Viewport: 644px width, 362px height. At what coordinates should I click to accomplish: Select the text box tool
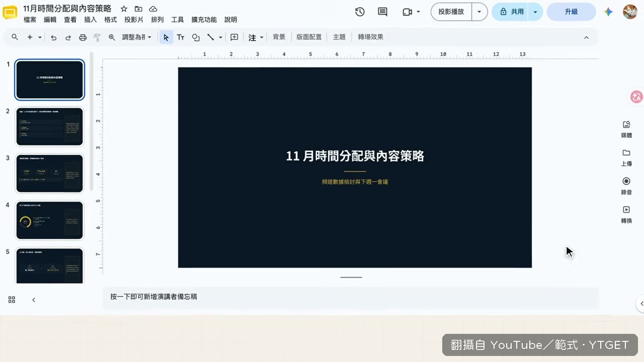[181, 37]
